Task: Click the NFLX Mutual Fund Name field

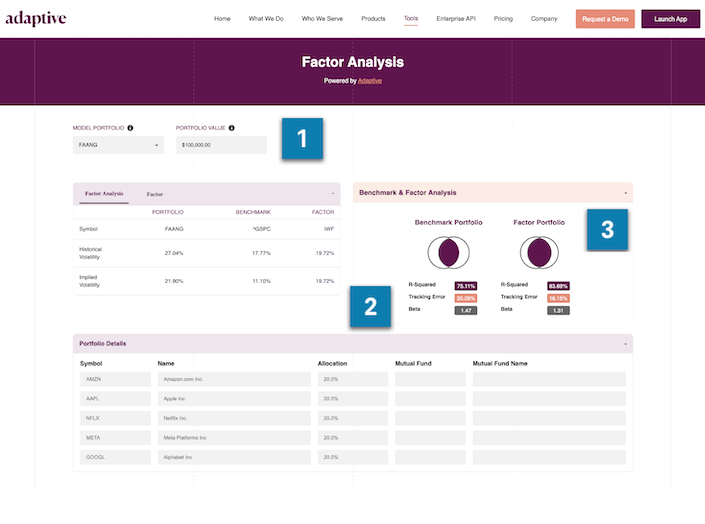Action: click(x=549, y=418)
